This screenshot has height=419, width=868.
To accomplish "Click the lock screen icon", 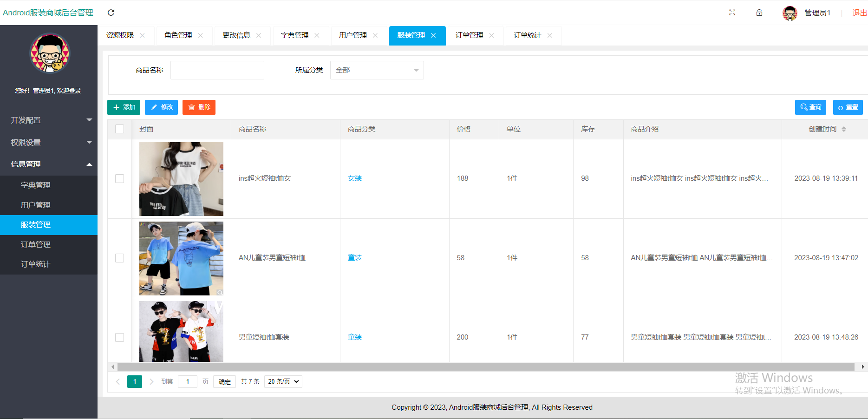I will (759, 13).
